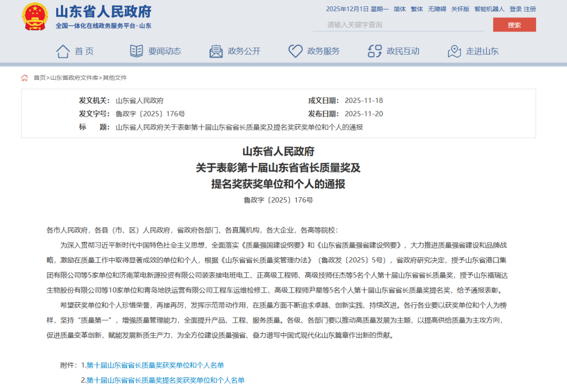Viewport: 567px width, 392px height.
Task: Enable 关怀版 care mode
Action: pyautogui.click(x=460, y=9)
